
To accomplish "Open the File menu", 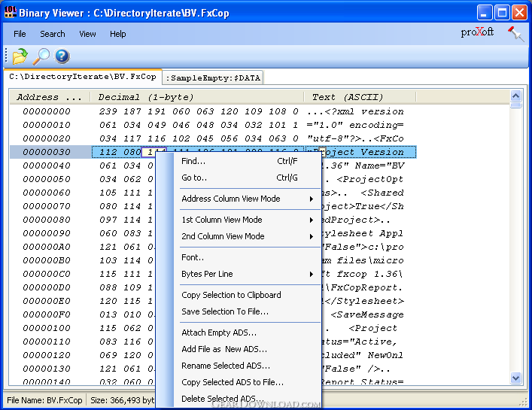I will (20, 34).
